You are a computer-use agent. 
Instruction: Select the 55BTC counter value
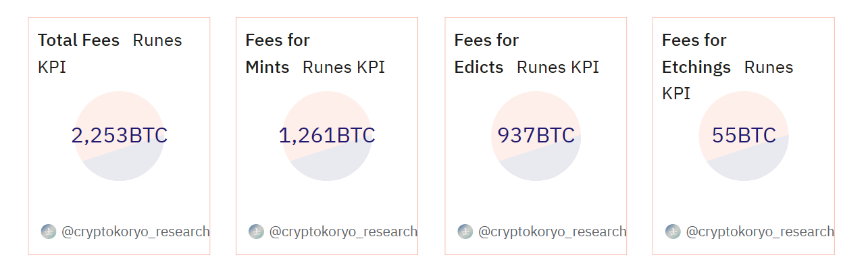[x=744, y=136]
